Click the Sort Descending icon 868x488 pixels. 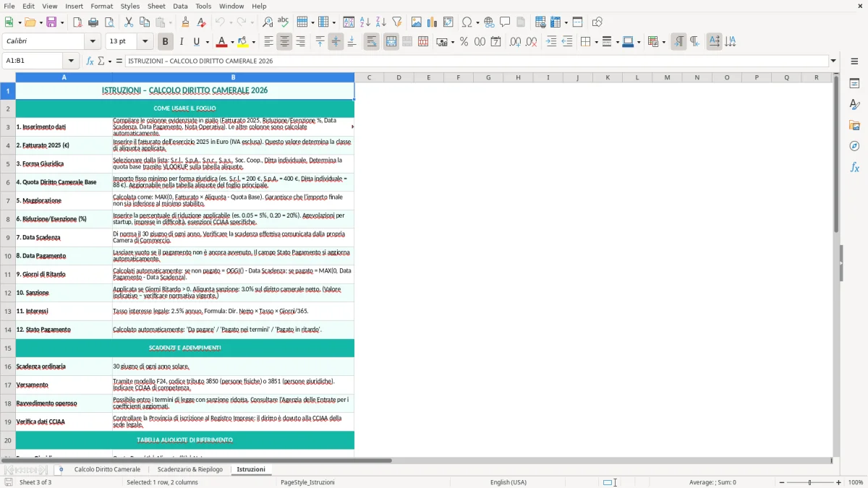point(380,22)
